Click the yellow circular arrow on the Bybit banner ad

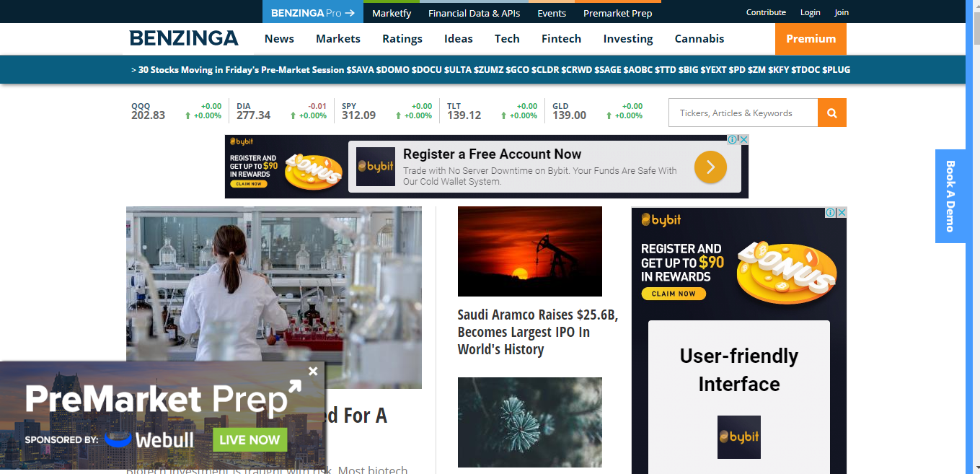[x=710, y=167]
